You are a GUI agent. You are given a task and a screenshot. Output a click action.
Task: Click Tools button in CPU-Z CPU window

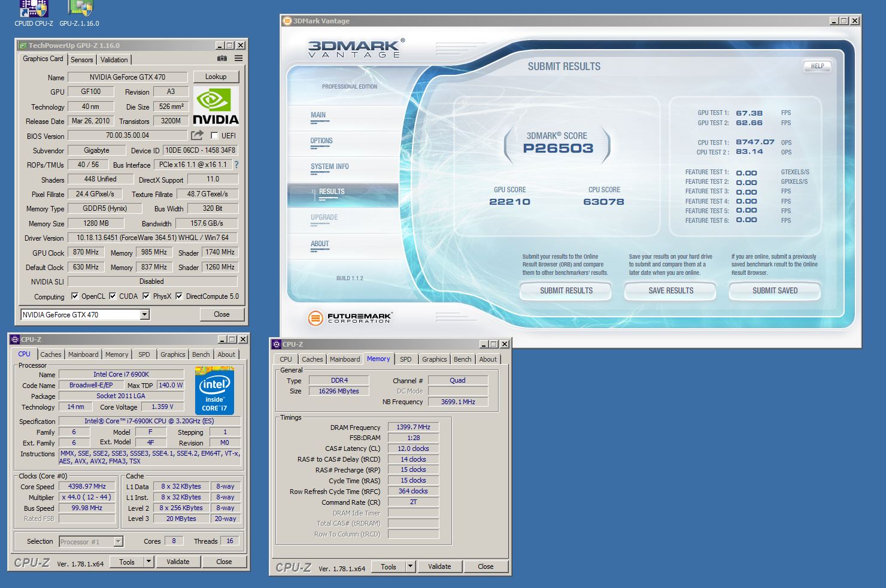pyautogui.click(x=127, y=562)
